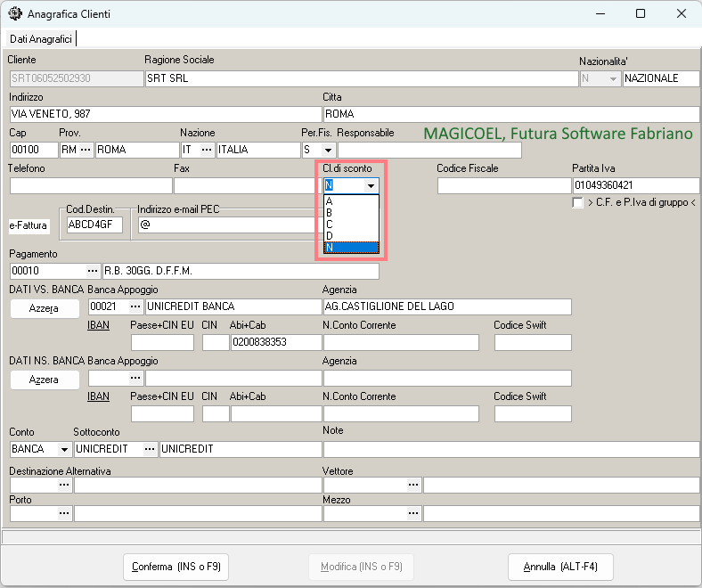Click the Responsabile input field
Screen dimensions: 702x588
tap(429, 150)
